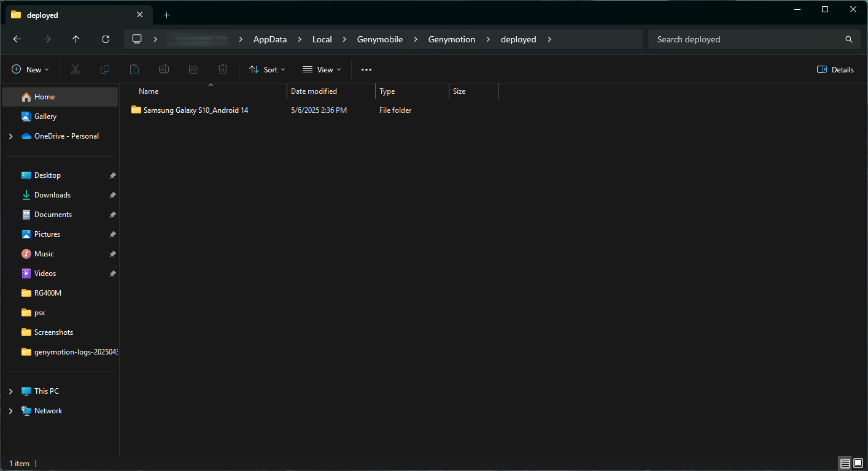Click the Rename icon in toolbar
Viewport: 868px width, 471px height.
[164, 70]
